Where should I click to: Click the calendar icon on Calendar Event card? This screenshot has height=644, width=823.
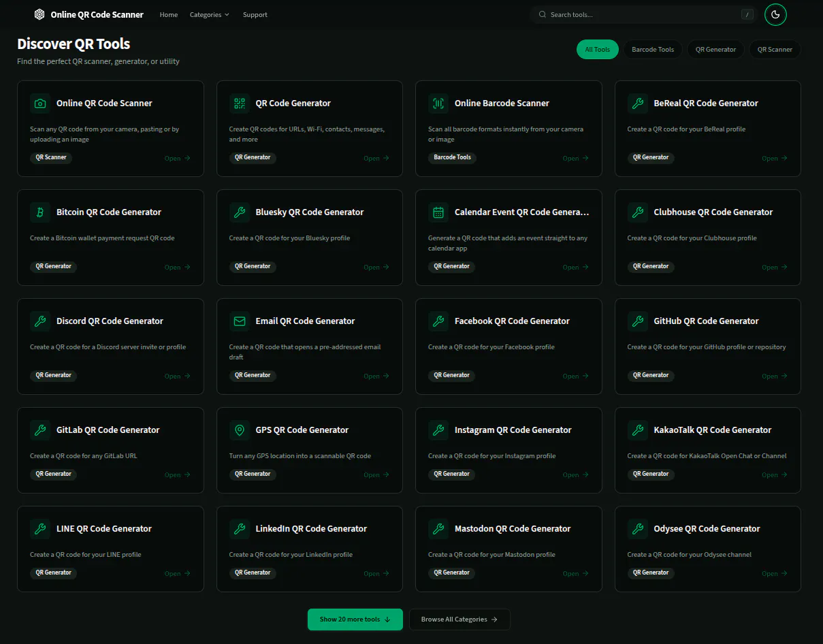tap(438, 212)
